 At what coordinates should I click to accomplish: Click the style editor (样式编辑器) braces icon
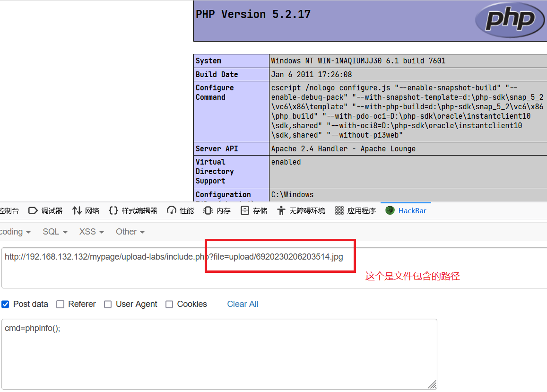pyautogui.click(x=113, y=210)
